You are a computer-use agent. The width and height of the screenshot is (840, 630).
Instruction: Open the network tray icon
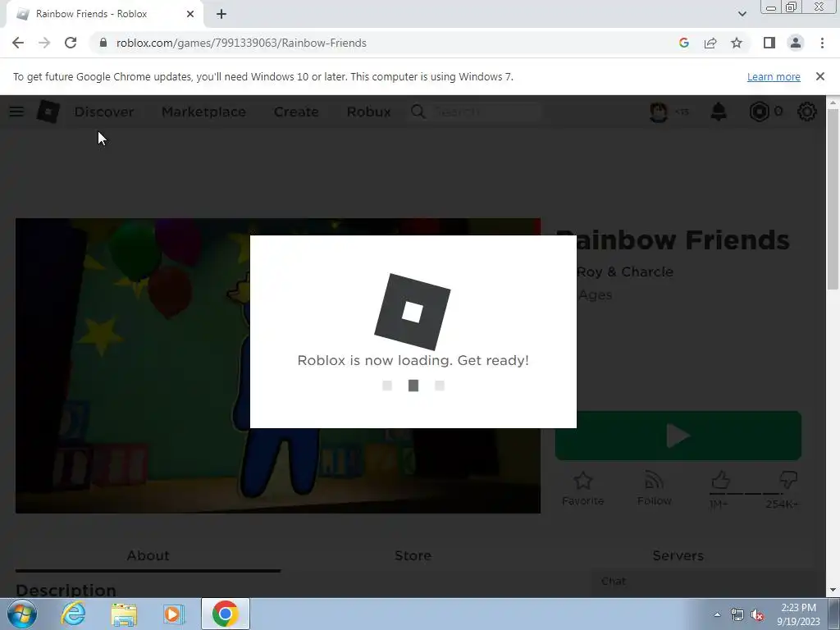[737, 614]
